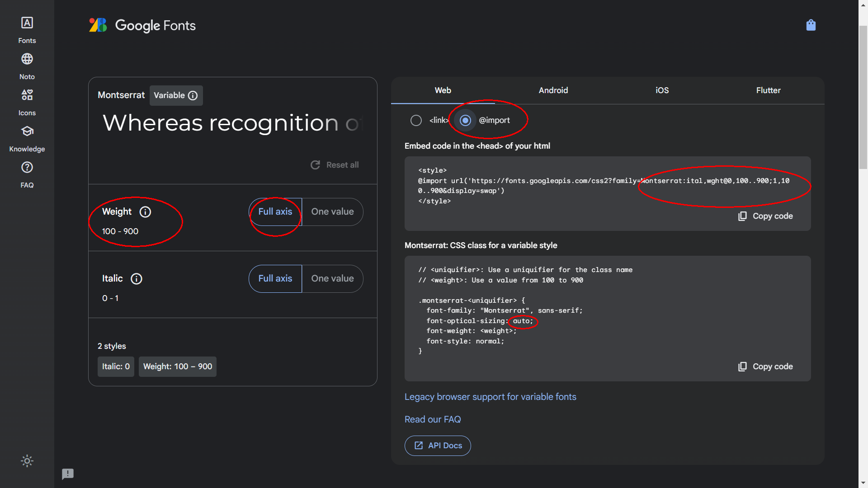Click the send feedback icon
Screen dimensions: 868x488
[68, 474]
